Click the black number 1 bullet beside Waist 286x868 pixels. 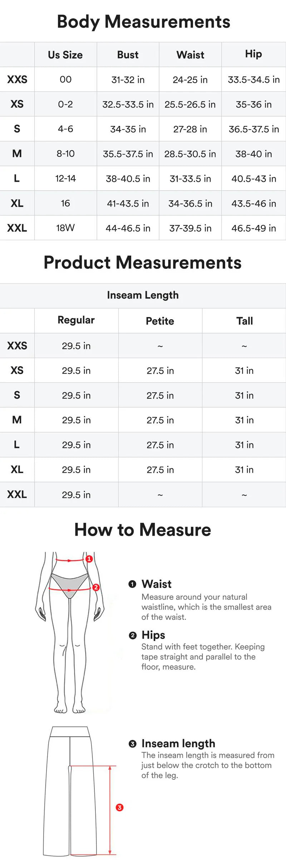(x=132, y=584)
